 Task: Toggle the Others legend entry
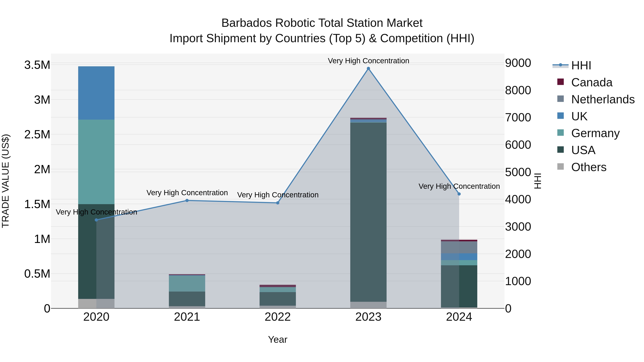pyautogui.click(x=582, y=167)
